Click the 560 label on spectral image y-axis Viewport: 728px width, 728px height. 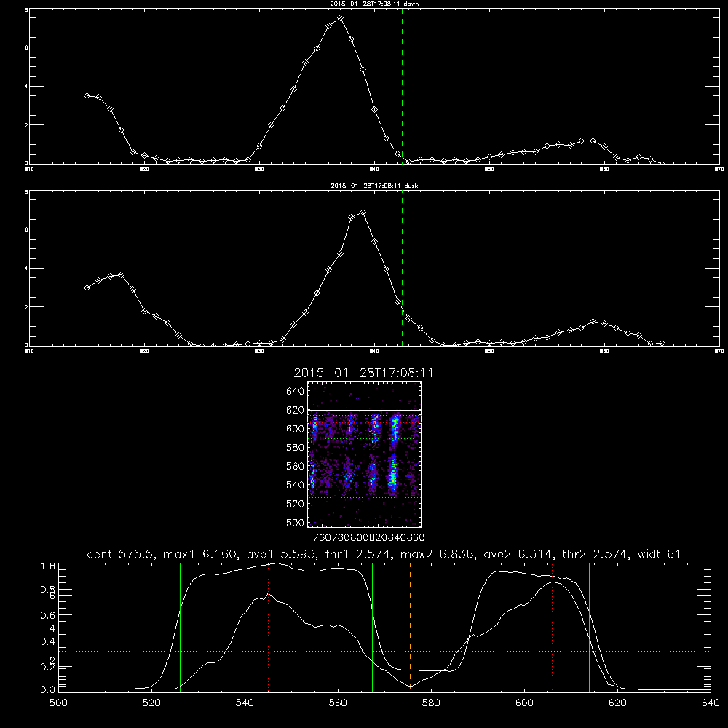[x=295, y=466]
